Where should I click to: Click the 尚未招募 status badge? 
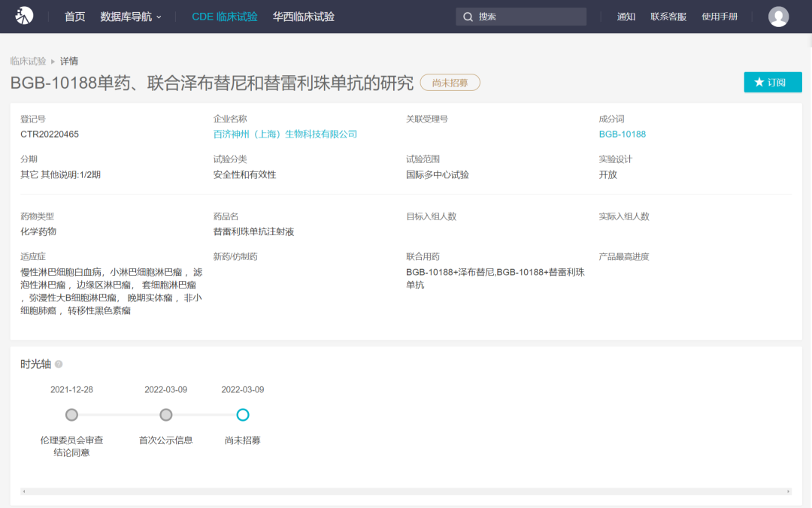450,83
